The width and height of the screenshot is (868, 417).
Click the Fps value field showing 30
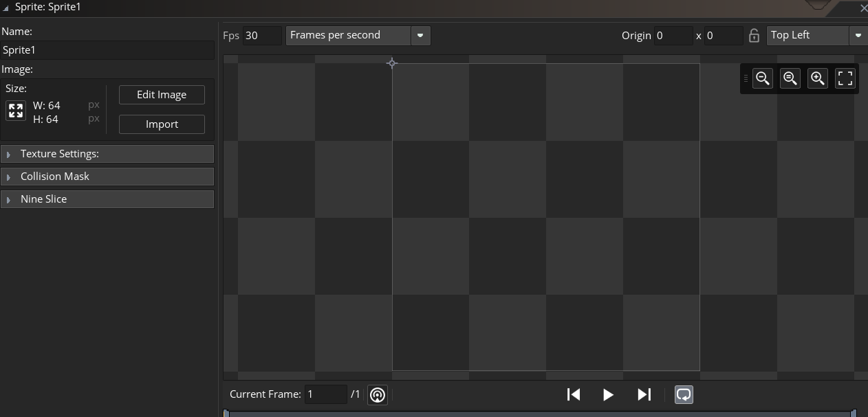coord(262,36)
